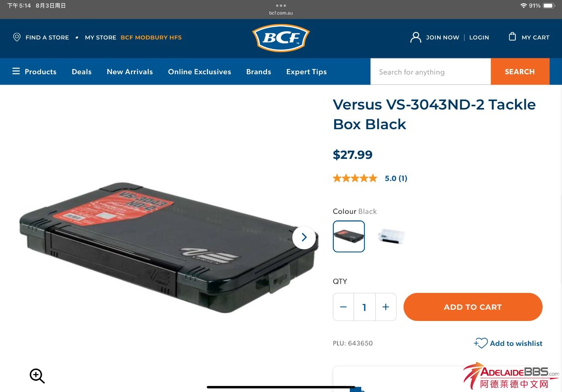The image size is (562, 392).
Task: Open the Deals menu item
Action: pos(82,72)
